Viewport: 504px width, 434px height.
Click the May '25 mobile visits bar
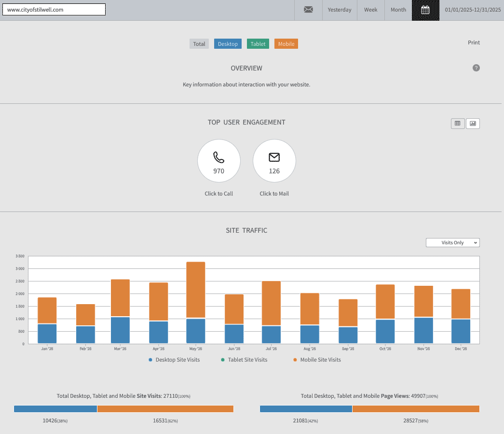tap(195, 290)
